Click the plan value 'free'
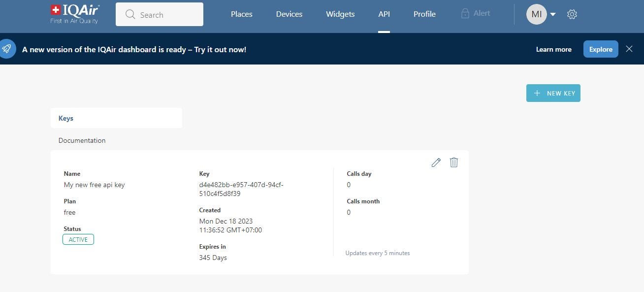The height and width of the screenshot is (292, 644). [x=69, y=213]
